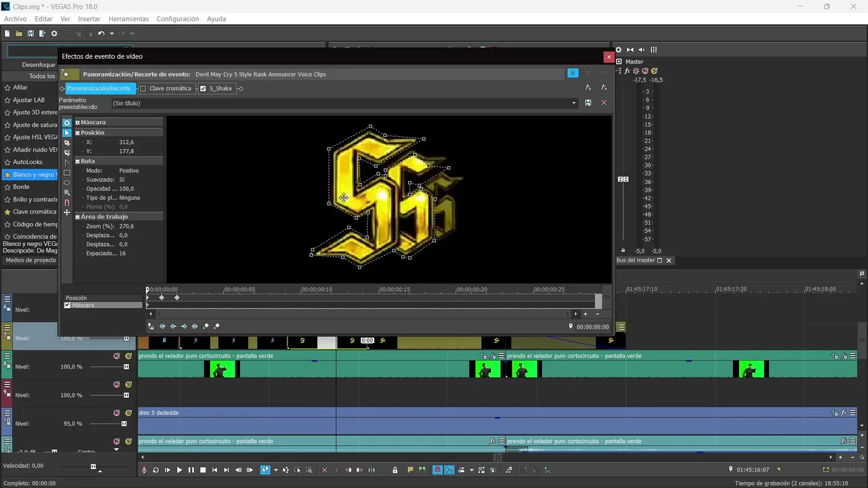Collapse the Posición section
The height and width of the screenshot is (488, 868).
tap(78, 133)
